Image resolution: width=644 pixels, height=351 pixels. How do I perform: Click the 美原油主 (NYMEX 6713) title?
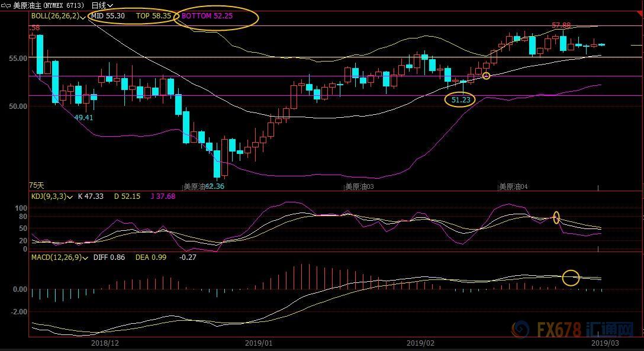49,5
